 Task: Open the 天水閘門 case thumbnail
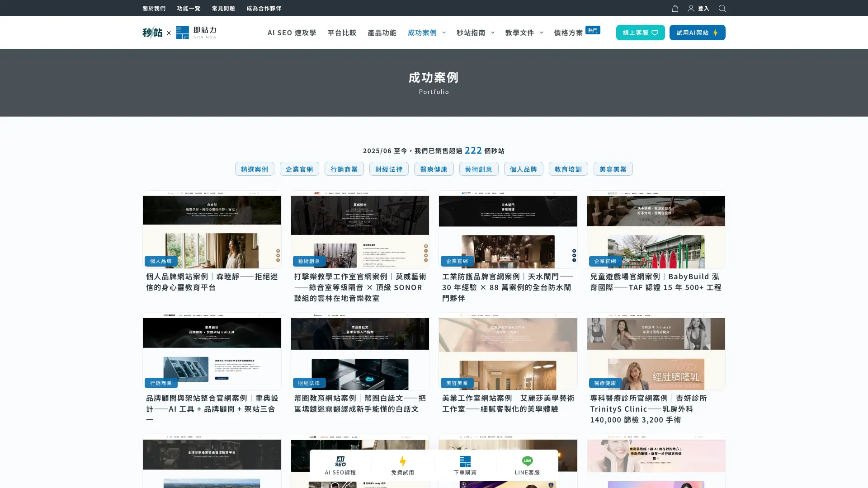pyautogui.click(x=508, y=230)
